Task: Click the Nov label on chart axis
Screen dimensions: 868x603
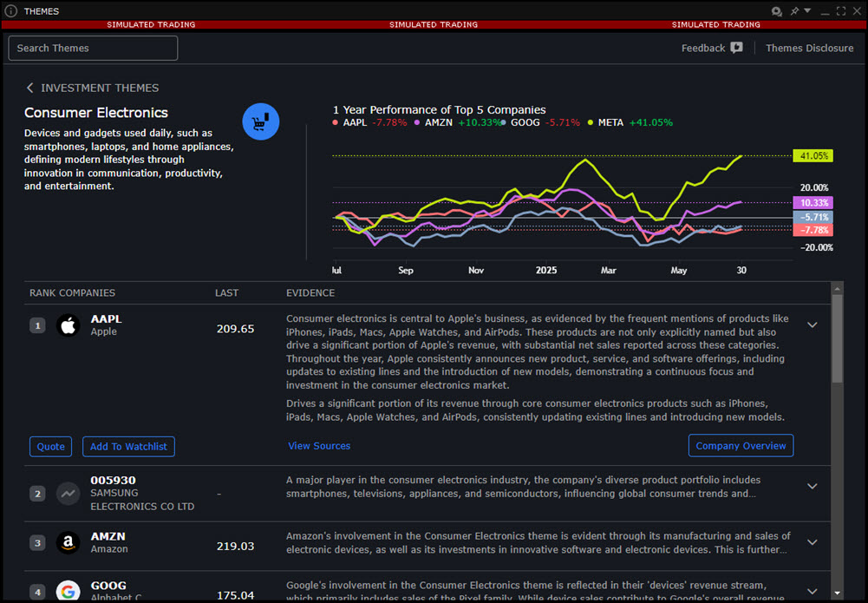Action: coord(476,270)
